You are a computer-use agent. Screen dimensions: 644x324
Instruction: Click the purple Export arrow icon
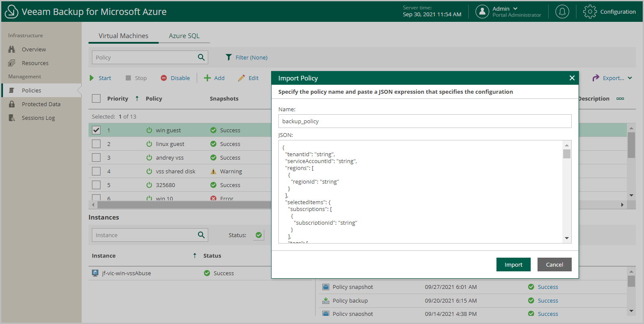[596, 78]
